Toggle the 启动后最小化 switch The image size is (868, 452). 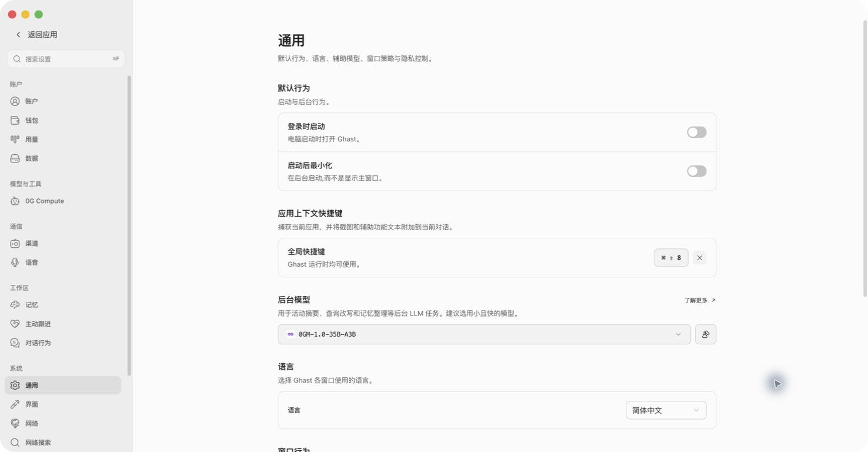[697, 171]
